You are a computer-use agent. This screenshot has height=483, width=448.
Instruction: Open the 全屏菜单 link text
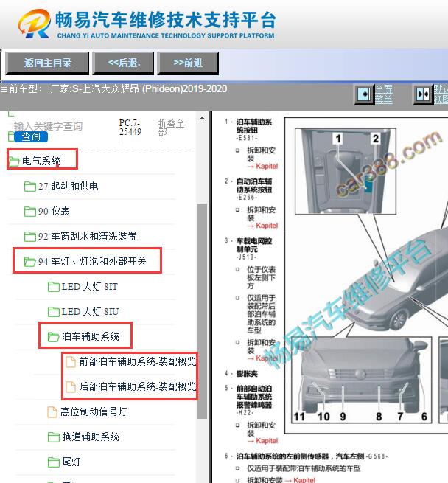coord(384,94)
